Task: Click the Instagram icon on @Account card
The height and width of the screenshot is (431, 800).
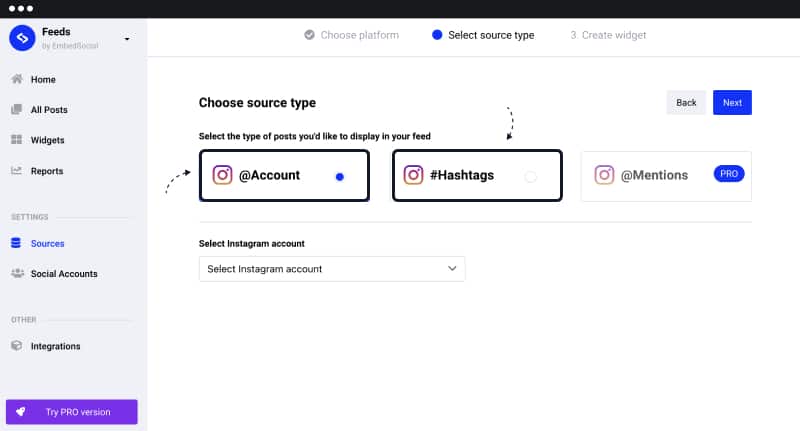Action: (x=222, y=175)
